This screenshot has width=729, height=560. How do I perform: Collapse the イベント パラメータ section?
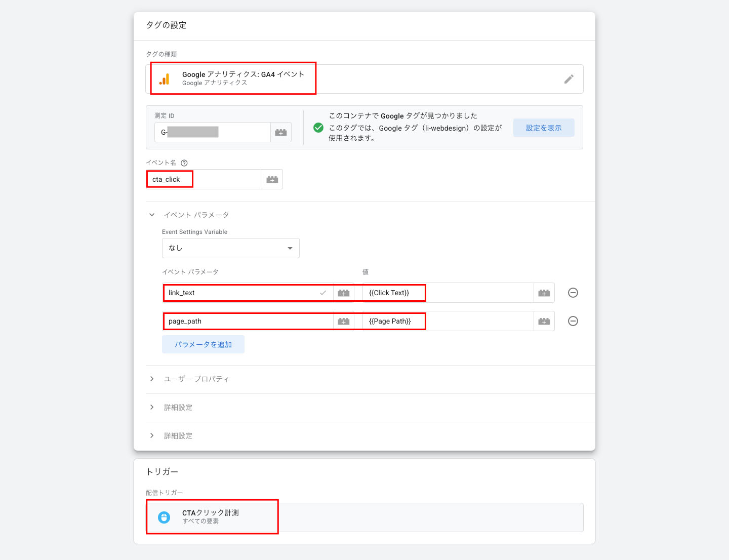click(x=152, y=215)
